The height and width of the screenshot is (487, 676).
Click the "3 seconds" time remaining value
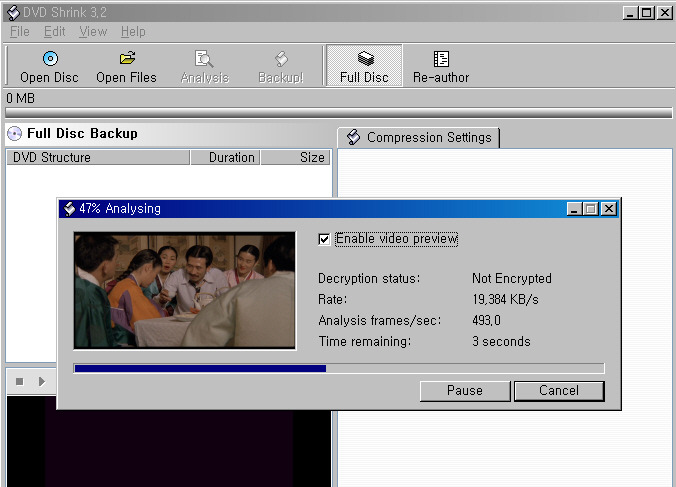click(501, 341)
